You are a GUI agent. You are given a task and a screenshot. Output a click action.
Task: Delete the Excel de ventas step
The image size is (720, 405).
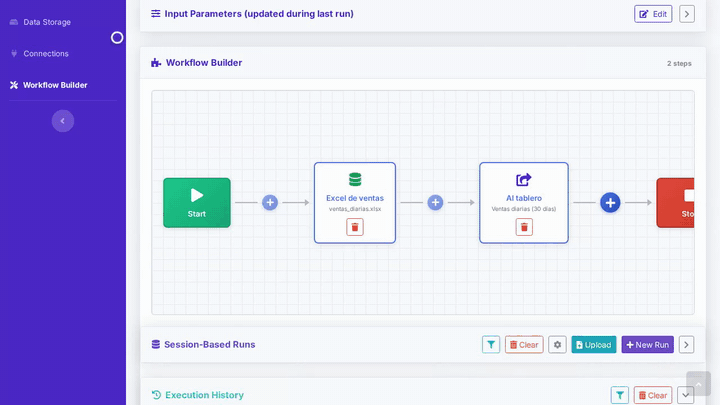click(355, 227)
